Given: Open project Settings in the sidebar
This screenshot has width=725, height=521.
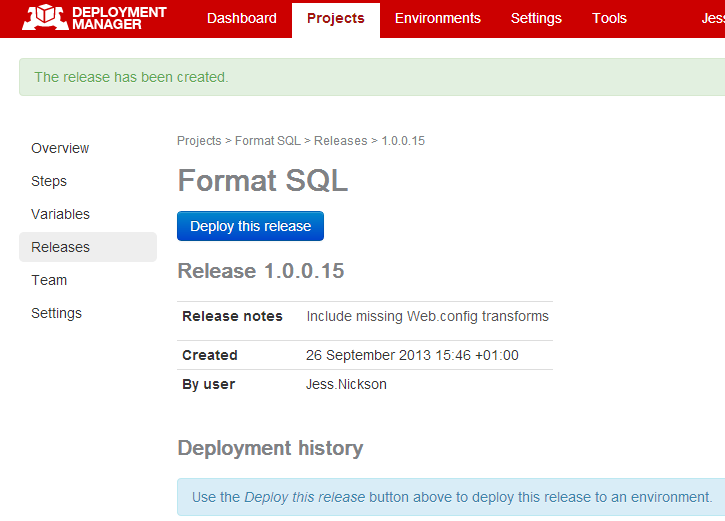Looking at the screenshot, I should pos(56,313).
